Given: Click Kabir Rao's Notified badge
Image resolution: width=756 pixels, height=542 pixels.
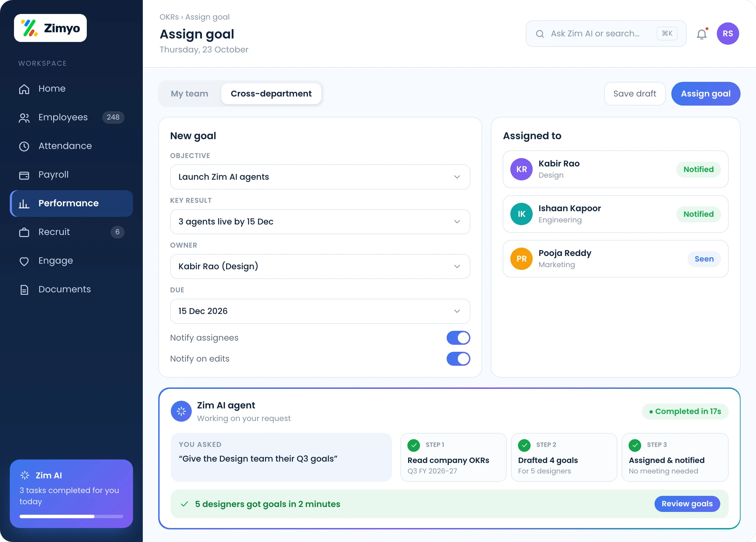Looking at the screenshot, I should pos(698,170).
